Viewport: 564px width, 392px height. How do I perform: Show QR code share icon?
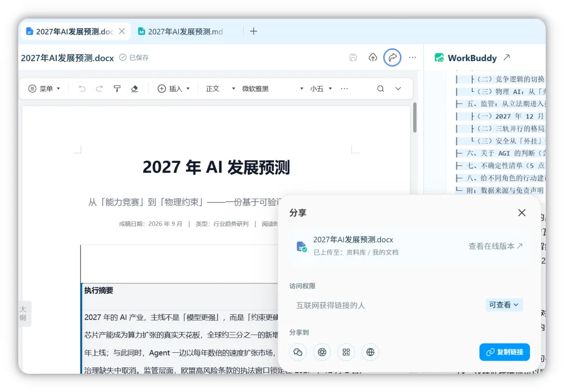click(346, 352)
